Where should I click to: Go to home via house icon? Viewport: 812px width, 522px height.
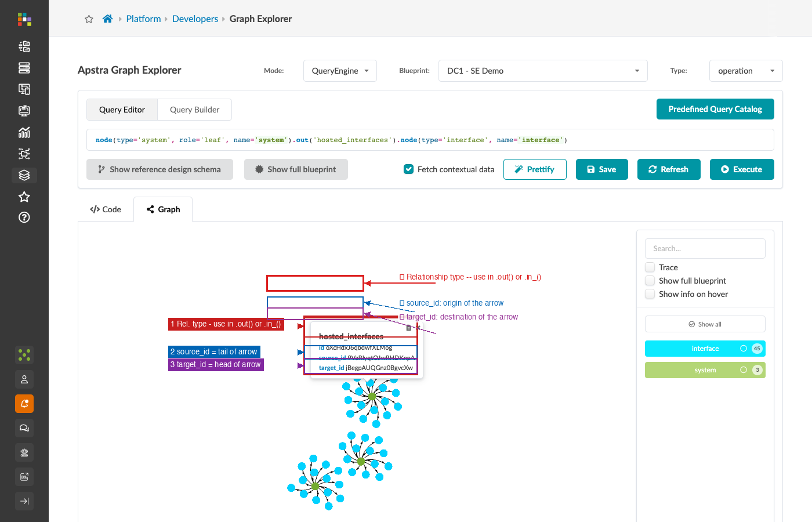[107, 19]
